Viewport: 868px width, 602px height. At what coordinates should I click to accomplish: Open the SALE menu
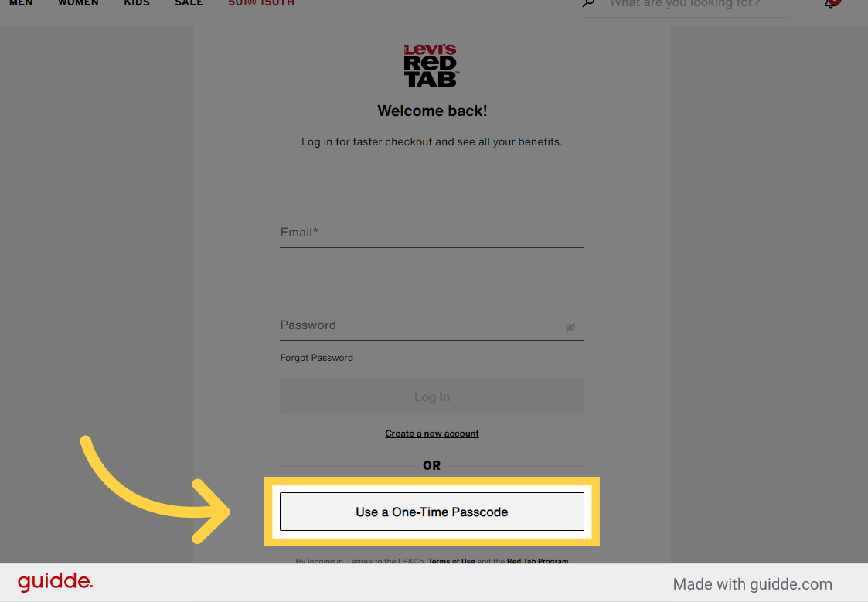pyautogui.click(x=189, y=3)
